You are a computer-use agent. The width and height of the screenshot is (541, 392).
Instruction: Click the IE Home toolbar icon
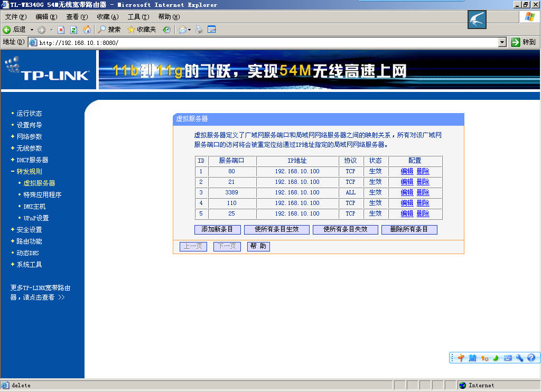pos(87,30)
